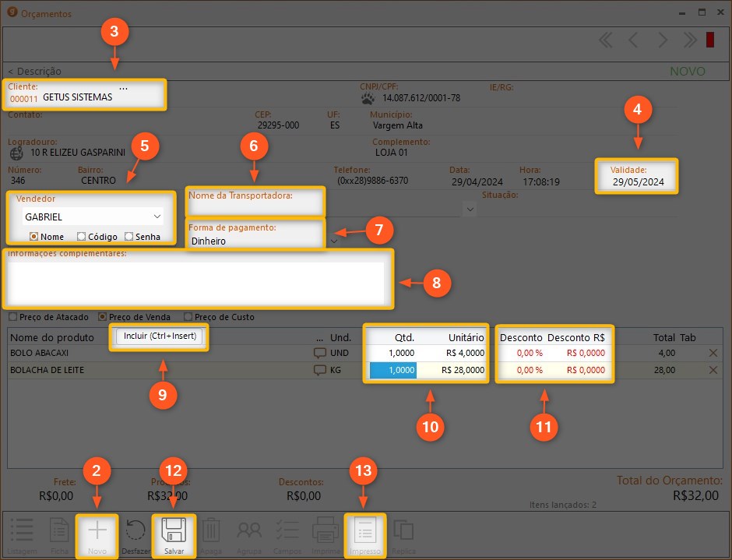This screenshot has width=732, height=560.
Task: Select the Código radio option under Vendedor
Action: [x=82, y=237]
